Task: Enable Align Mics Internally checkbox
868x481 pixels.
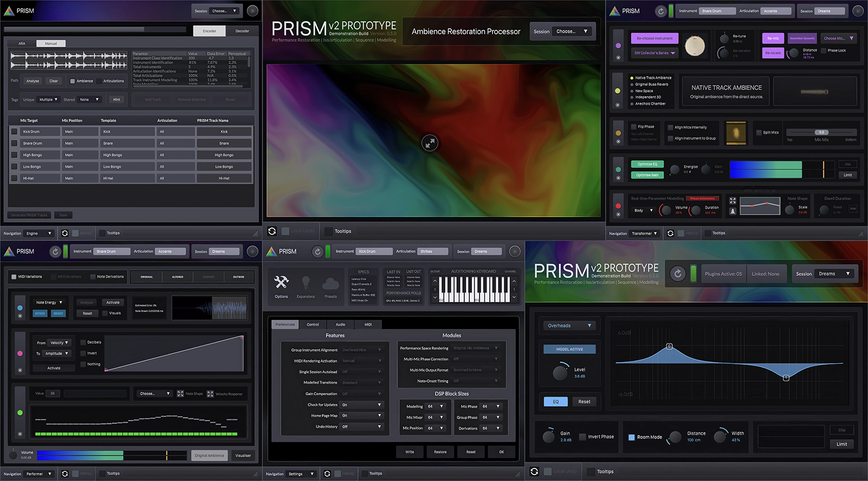Action: pyautogui.click(x=670, y=128)
